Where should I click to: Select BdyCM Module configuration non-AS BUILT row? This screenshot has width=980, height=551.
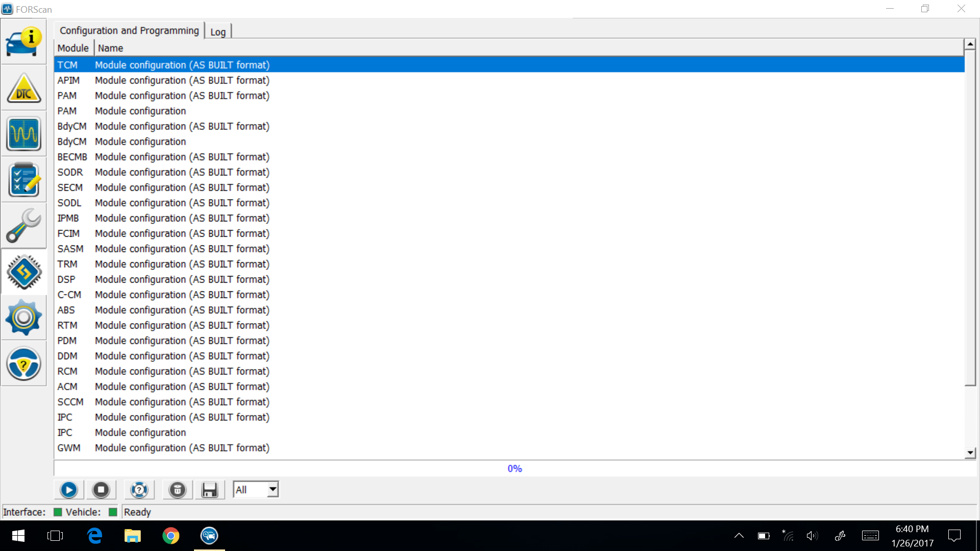point(140,141)
